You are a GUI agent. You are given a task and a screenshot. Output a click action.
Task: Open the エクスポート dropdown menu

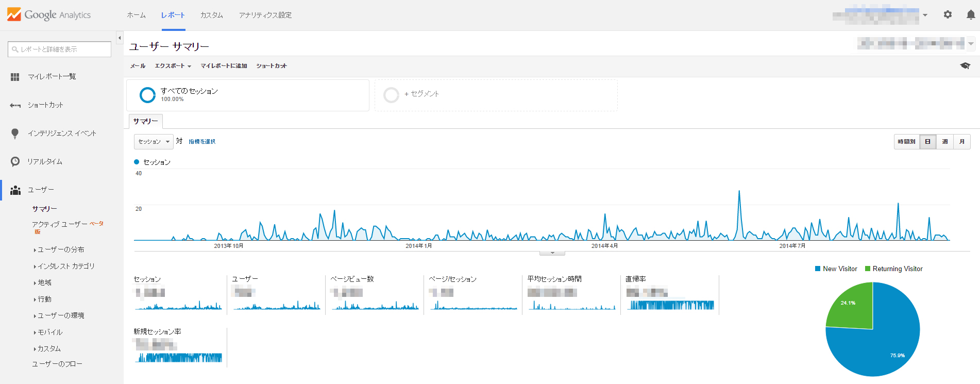173,66
